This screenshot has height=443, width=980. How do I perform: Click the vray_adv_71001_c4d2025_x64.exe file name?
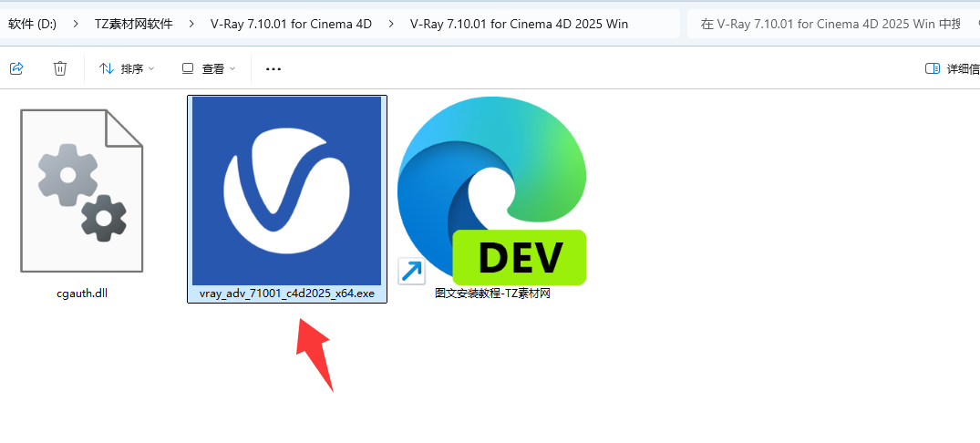287,294
